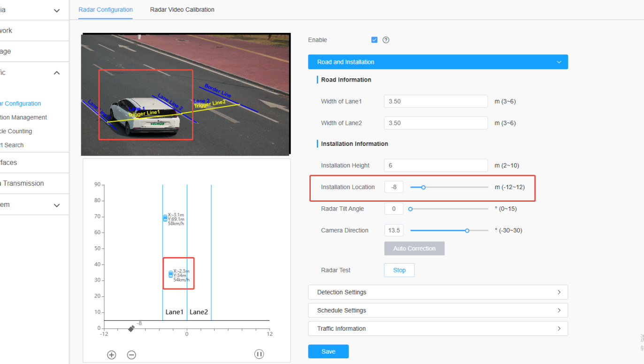Click the Radar Tilt Angle value box
The image size is (644, 364).
394,209
